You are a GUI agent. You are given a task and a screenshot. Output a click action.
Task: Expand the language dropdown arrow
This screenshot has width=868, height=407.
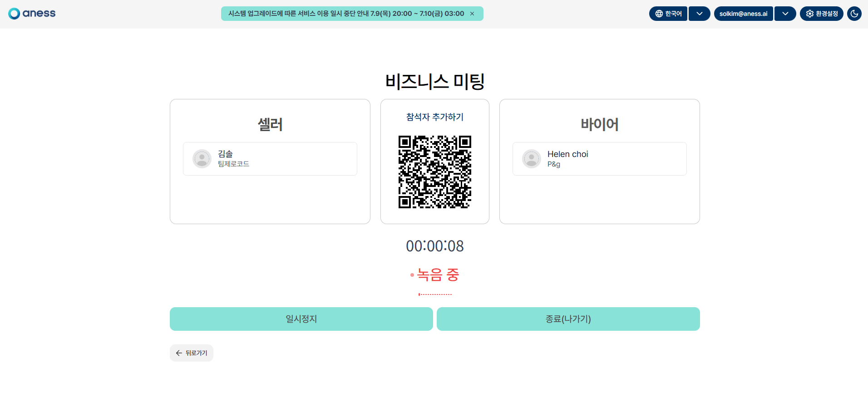point(700,14)
